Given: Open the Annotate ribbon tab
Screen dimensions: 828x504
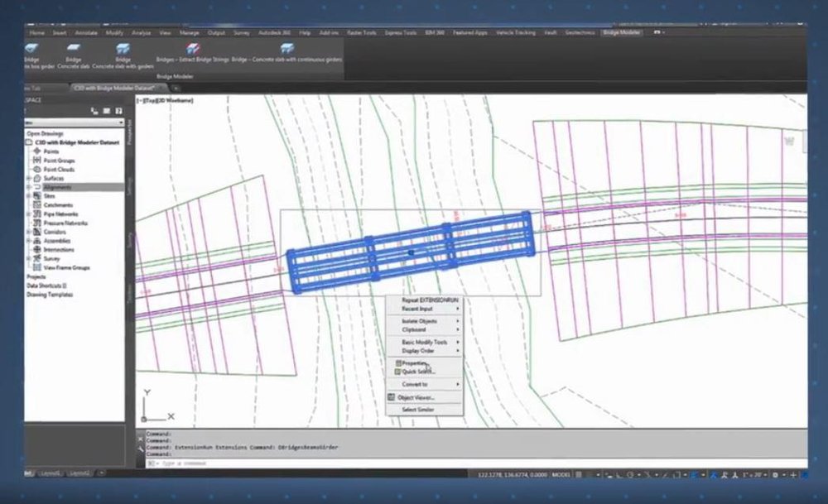Looking at the screenshot, I should (x=87, y=34).
